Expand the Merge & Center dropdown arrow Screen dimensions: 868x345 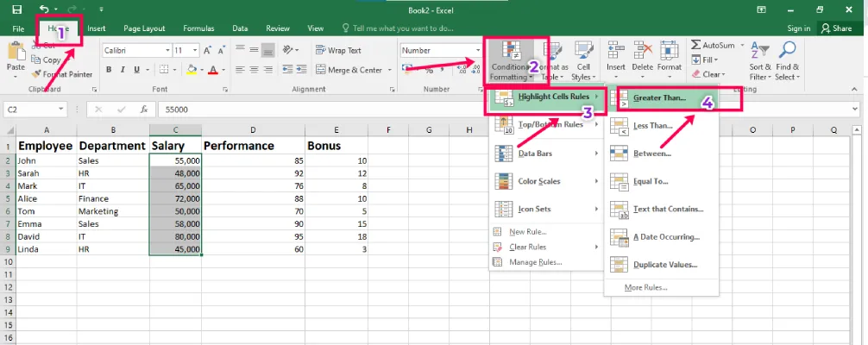point(390,71)
